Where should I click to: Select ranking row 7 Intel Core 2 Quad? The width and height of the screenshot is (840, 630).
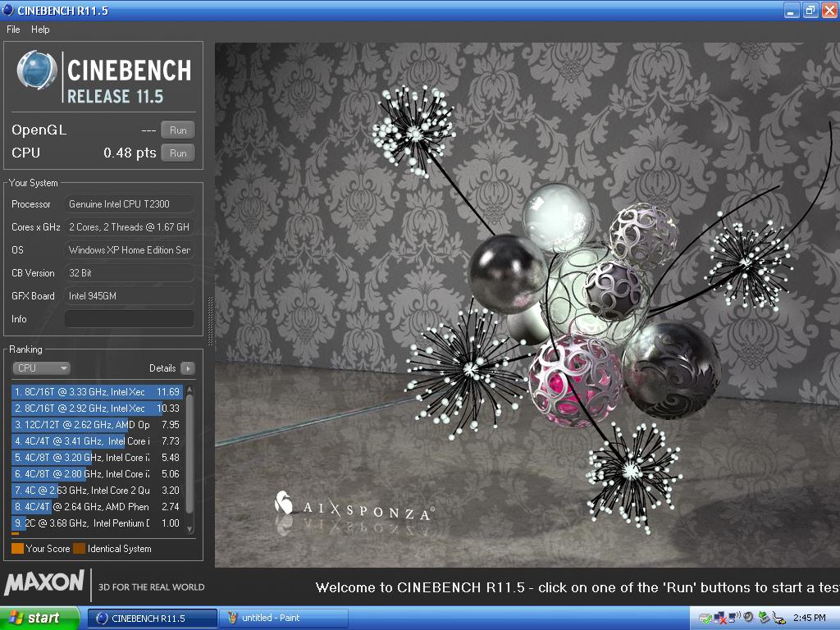(97, 491)
